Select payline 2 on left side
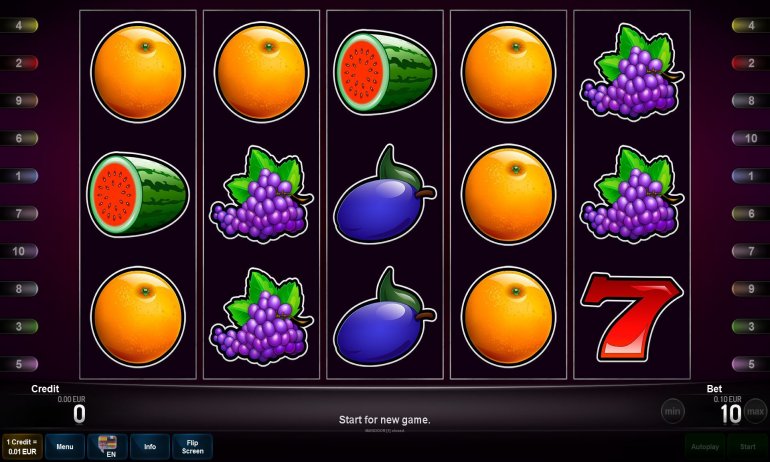Viewport: 770px width, 462px height. click(19, 63)
